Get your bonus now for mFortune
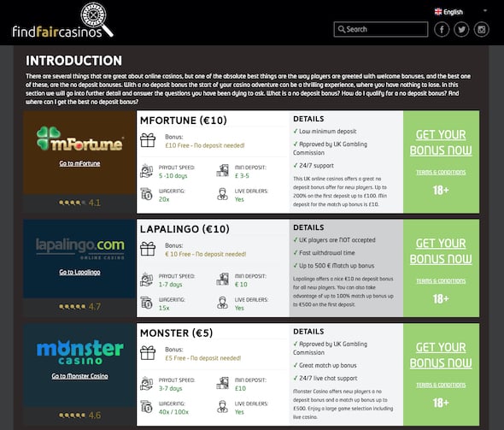504x430 pixels. tap(441, 143)
